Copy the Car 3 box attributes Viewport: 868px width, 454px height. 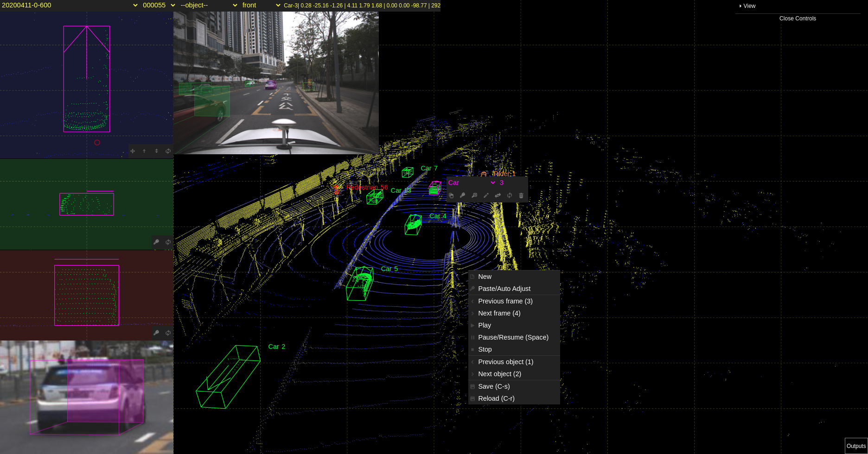452,195
